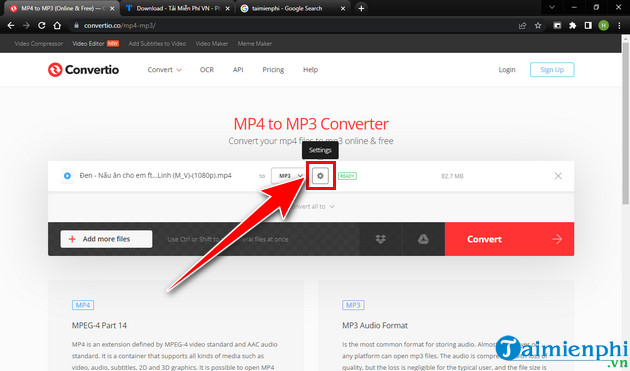Open Extensions puzzle icon
Screen dimensions: 630x371
click(x=573, y=25)
